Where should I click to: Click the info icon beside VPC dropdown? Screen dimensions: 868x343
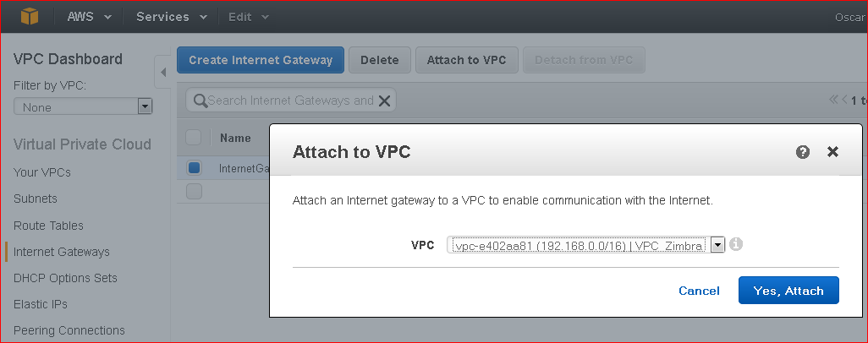coord(735,244)
